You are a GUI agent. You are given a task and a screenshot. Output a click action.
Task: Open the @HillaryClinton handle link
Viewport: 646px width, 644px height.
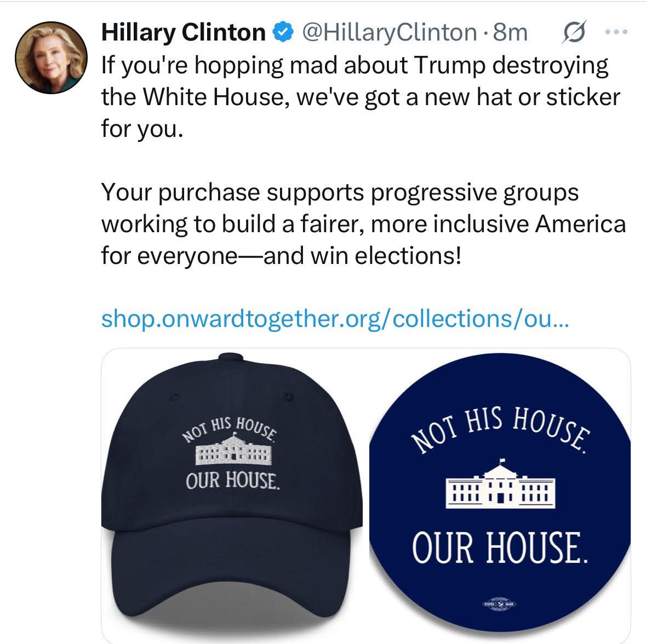[390, 32]
